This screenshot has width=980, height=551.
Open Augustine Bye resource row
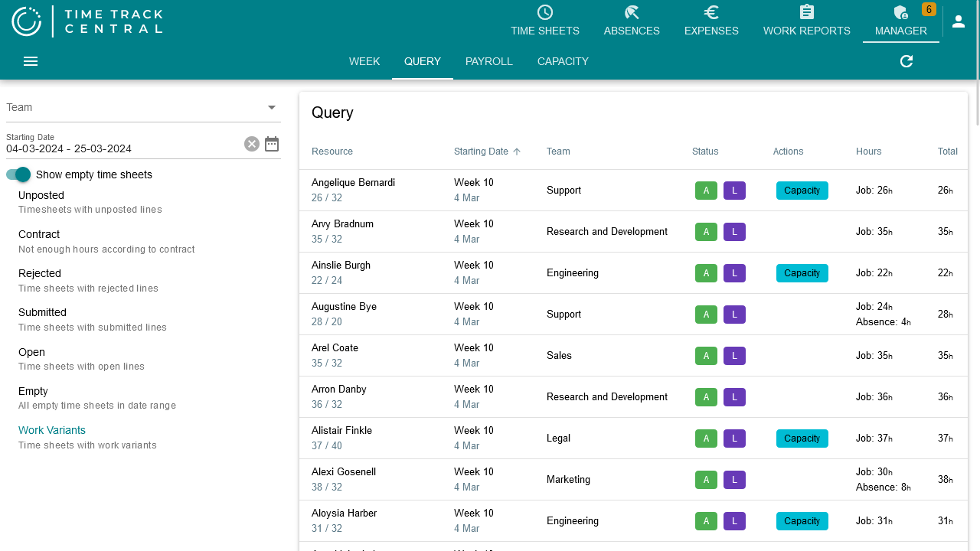(x=633, y=315)
